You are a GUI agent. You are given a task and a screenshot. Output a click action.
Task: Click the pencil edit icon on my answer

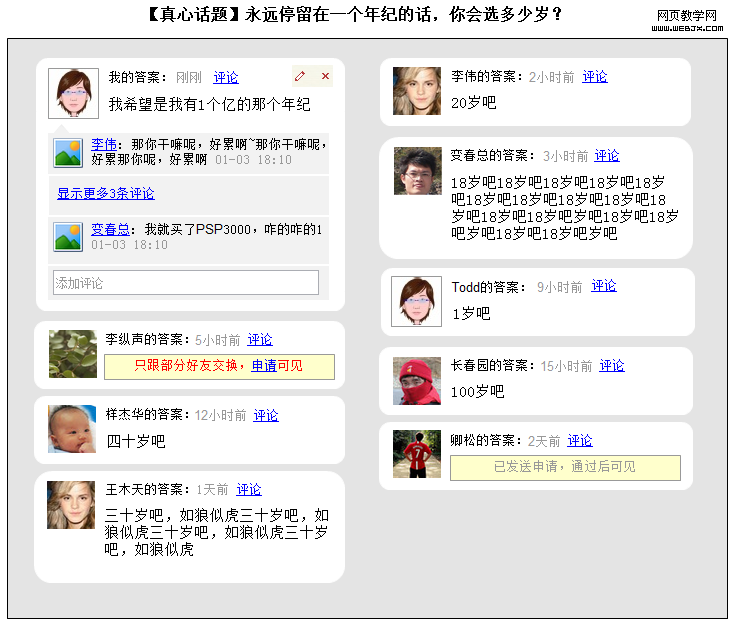click(x=300, y=77)
